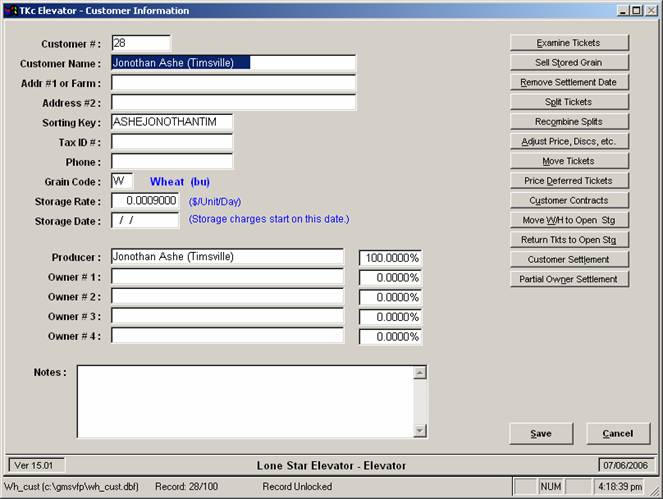Viewport: 663px width, 499px height.
Task: Click the Move Tickets button
Action: 569,161
